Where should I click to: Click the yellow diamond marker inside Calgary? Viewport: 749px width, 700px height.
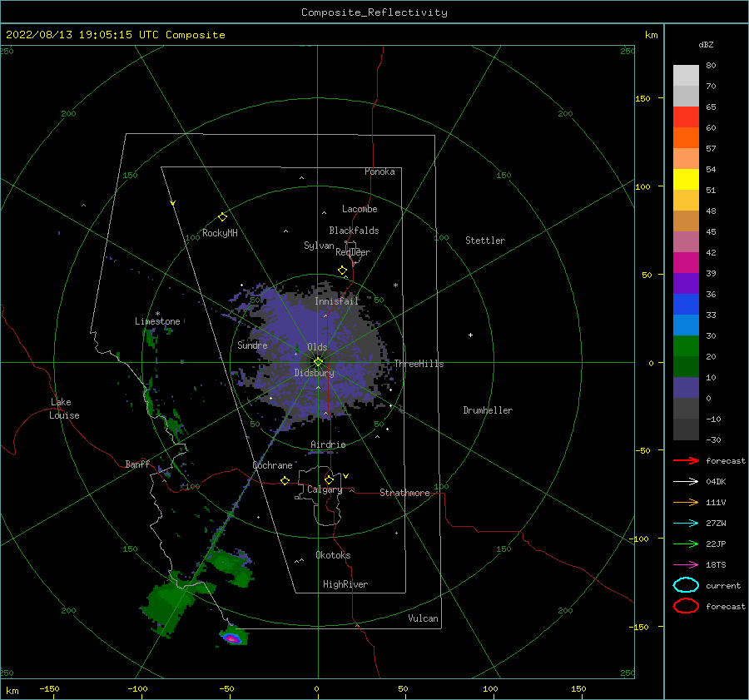point(329,479)
